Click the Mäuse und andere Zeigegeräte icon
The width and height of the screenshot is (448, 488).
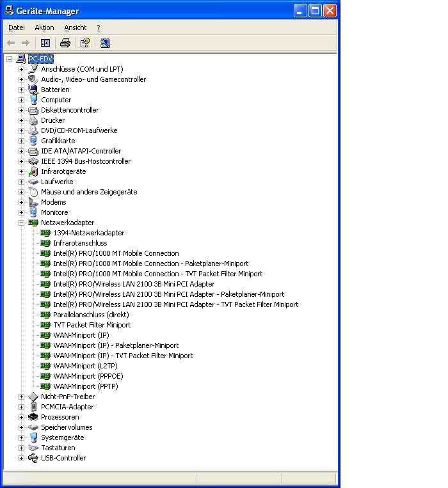33,192
